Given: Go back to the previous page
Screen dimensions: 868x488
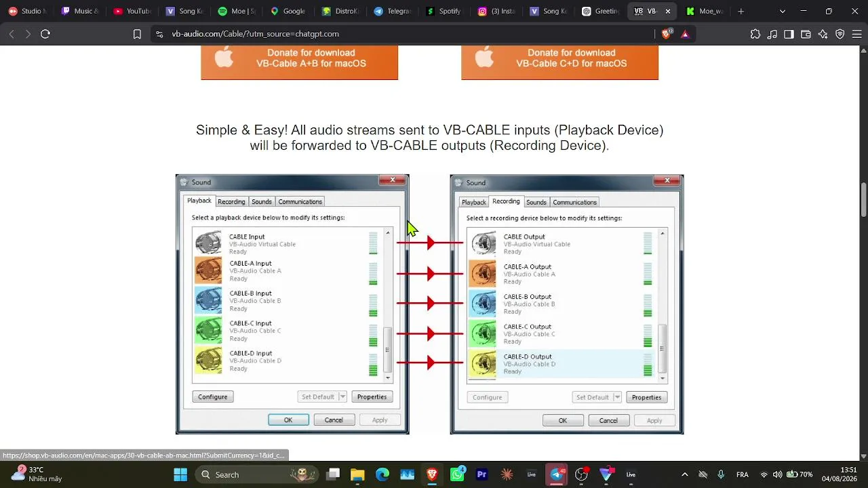Looking at the screenshot, I should (12, 34).
